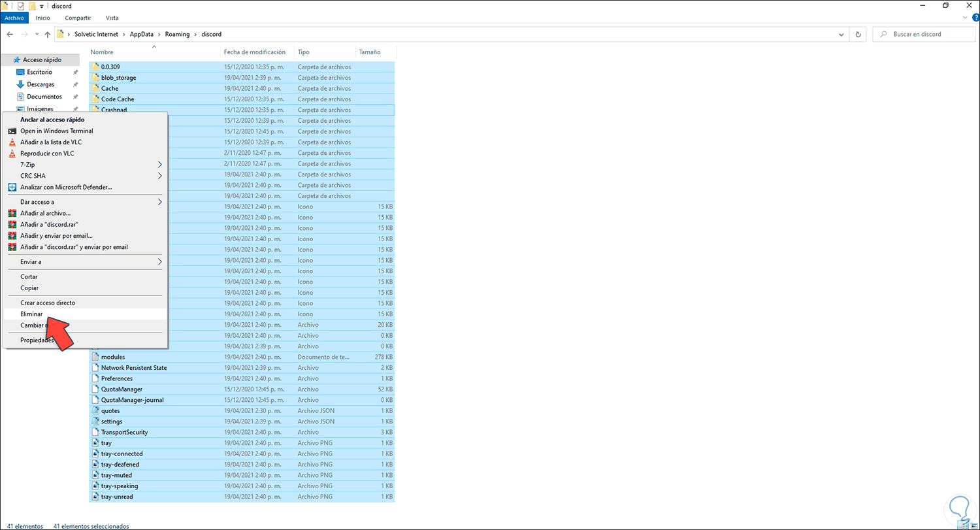Click the New folder quick access toolbar icon
This screenshot has height=530, width=980.
tap(31, 6)
